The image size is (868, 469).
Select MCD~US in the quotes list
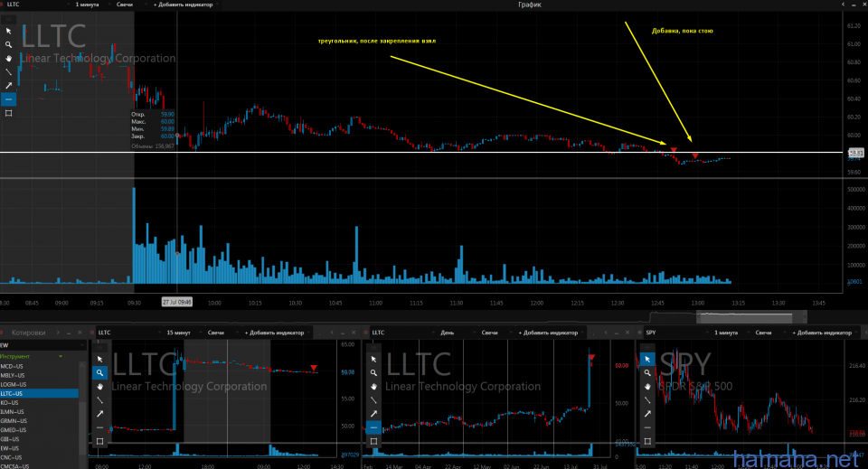click(39, 366)
